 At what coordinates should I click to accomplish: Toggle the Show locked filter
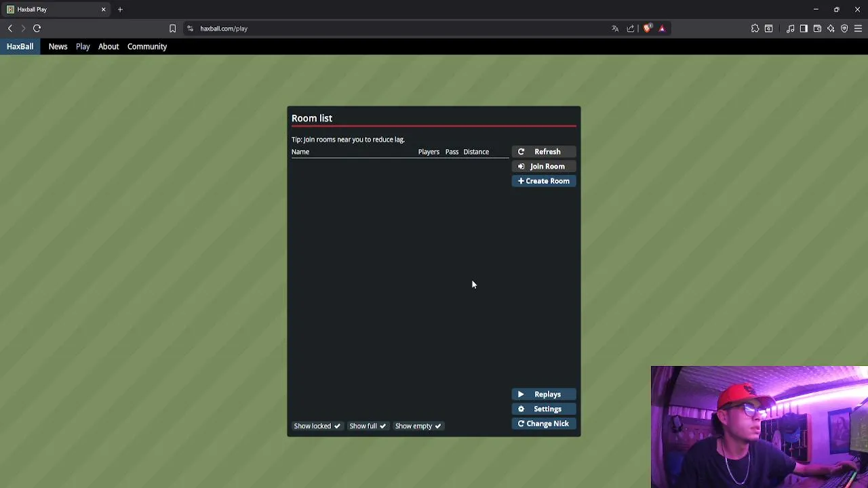tap(317, 426)
